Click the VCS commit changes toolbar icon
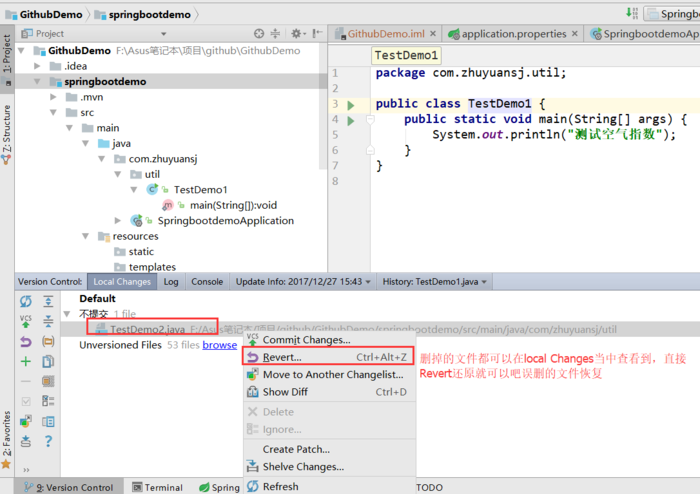The image size is (700, 494). click(25, 321)
